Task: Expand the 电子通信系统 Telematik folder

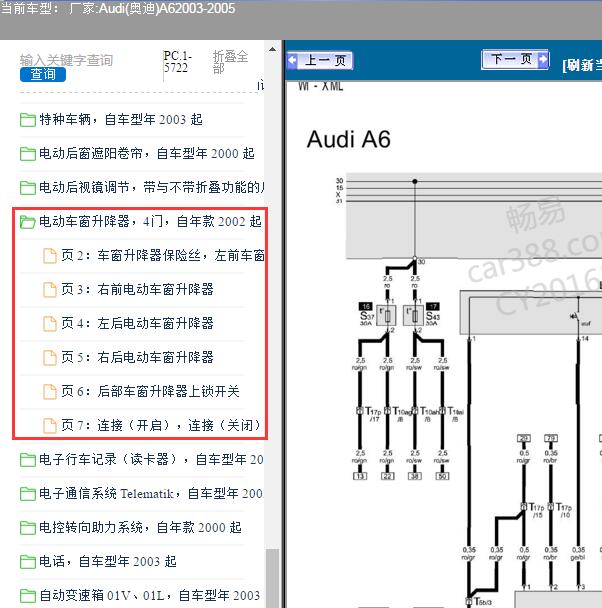Action: coord(141,494)
